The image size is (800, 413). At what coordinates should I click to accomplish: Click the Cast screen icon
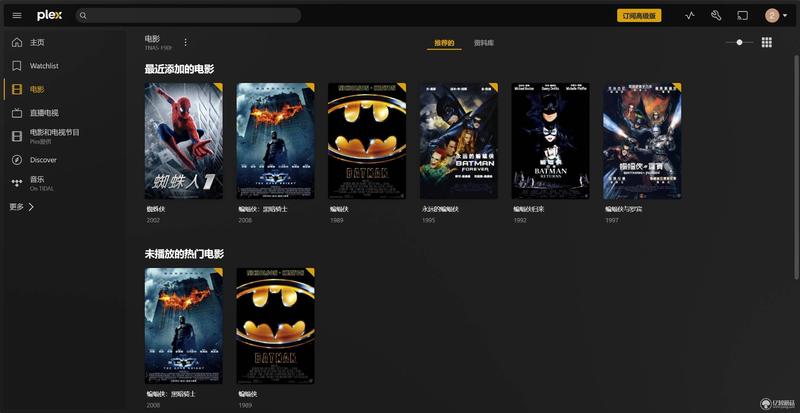(x=742, y=15)
